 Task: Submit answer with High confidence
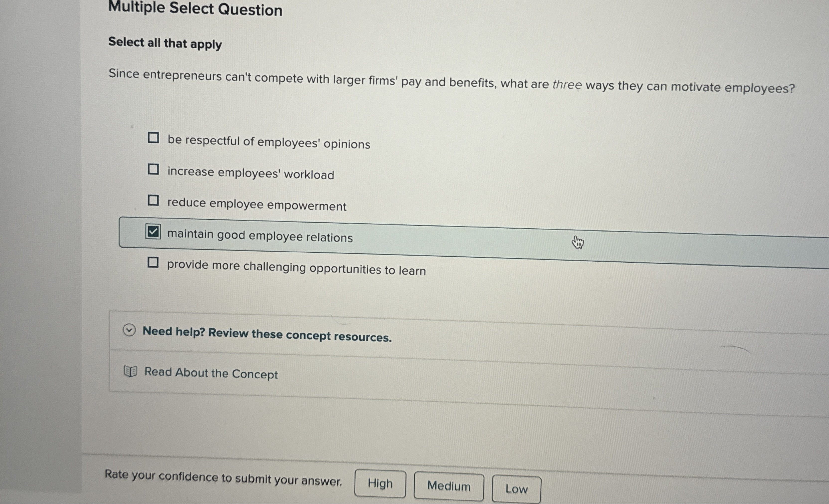click(380, 484)
